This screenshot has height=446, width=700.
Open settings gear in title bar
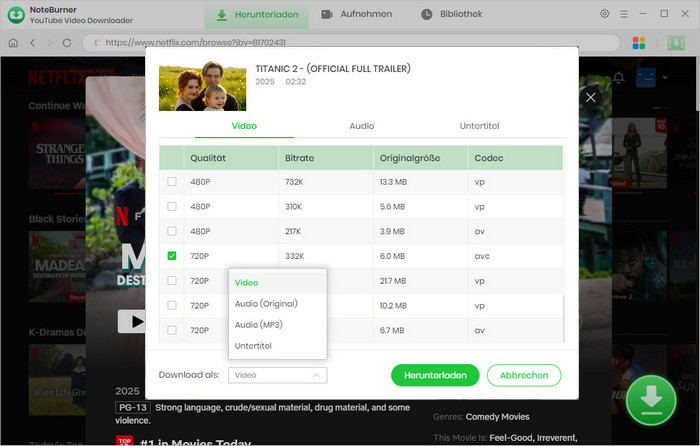604,14
